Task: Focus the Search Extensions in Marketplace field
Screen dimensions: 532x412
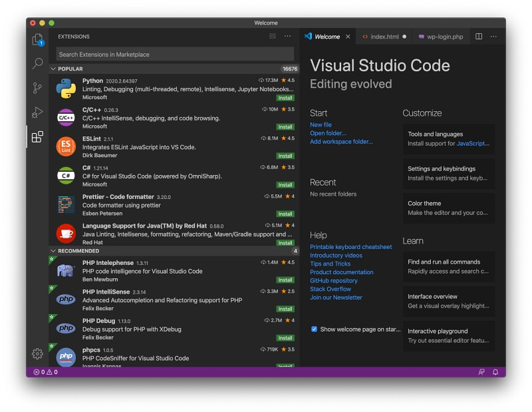Action: (x=175, y=55)
